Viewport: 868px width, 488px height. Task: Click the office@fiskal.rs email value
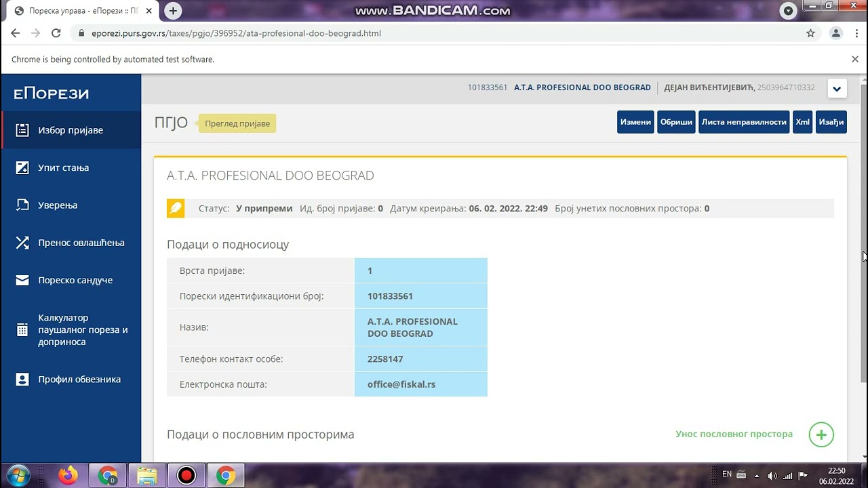click(x=401, y=384)
